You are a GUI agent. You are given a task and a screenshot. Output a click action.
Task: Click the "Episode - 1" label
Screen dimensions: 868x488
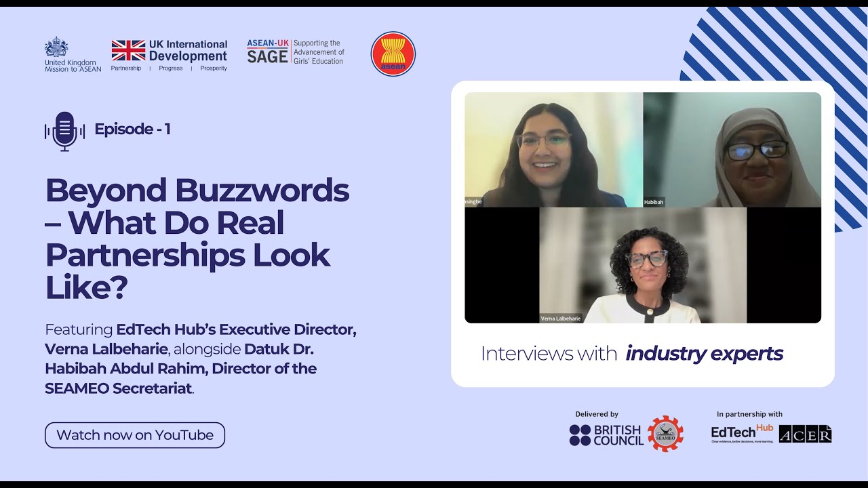click(132, 129)
